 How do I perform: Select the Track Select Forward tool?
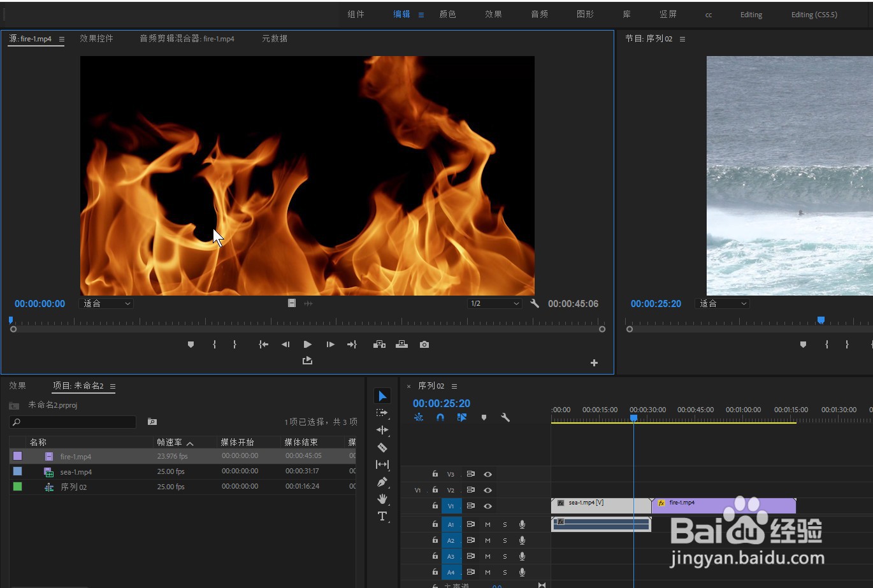pyautogui.click(x=382, y=413)
